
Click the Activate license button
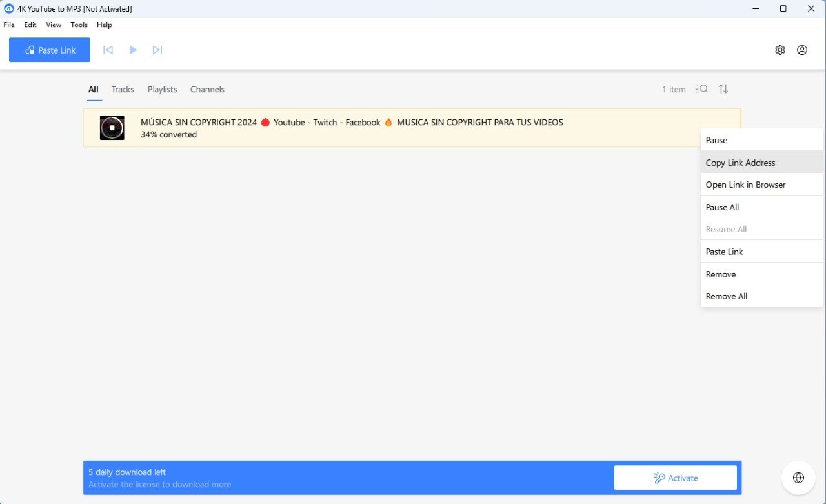point(676,478)
